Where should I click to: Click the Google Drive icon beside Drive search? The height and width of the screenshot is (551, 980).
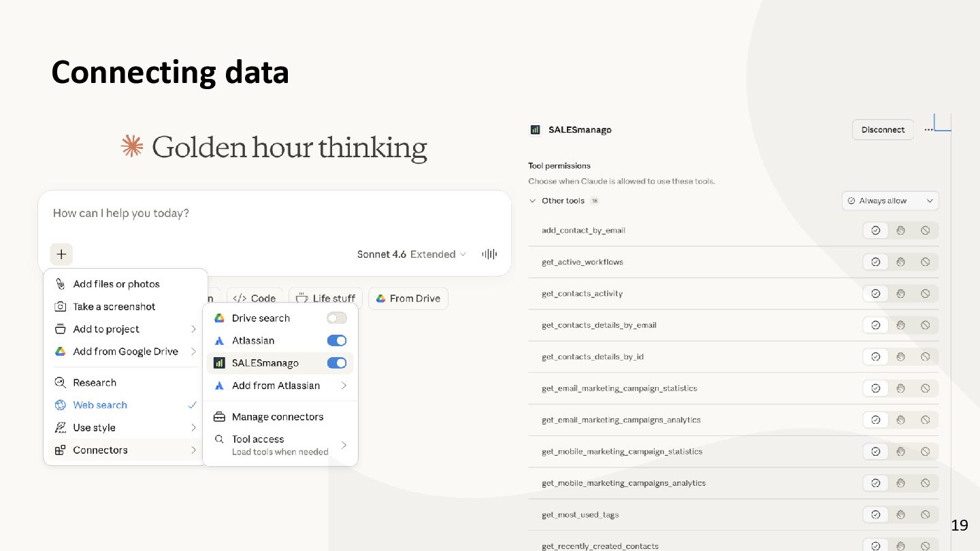[219, 318]
